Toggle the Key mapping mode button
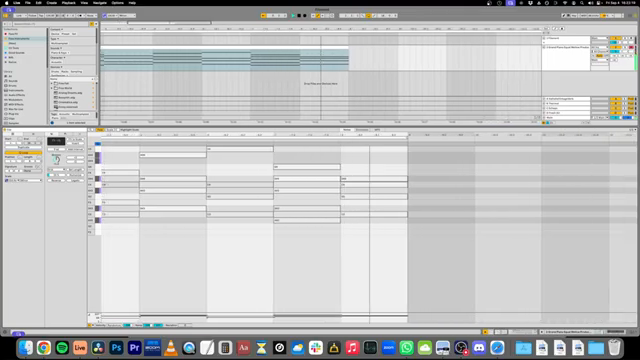The width and height of the screenshot is (640, 360). coord(574,16)
